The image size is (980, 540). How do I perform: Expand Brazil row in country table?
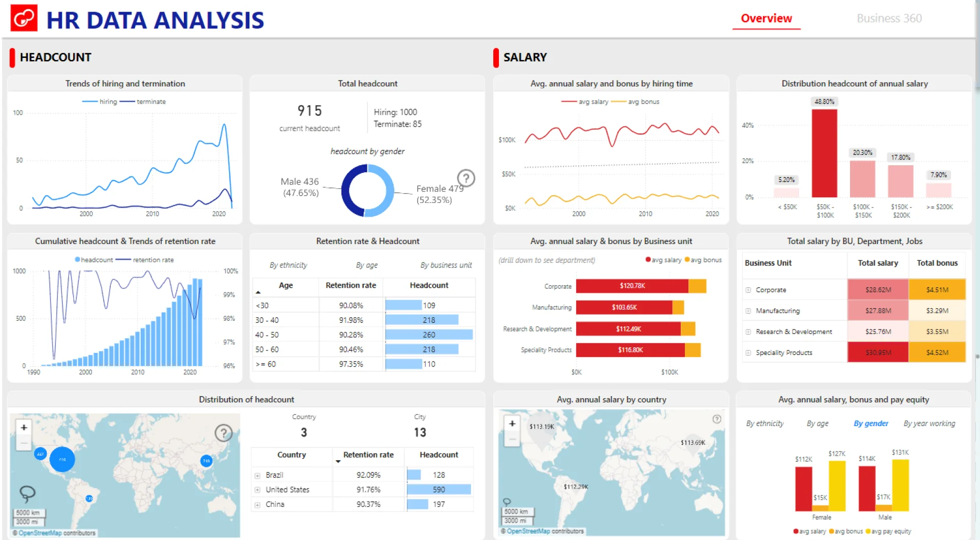click(x=258, y=475)
